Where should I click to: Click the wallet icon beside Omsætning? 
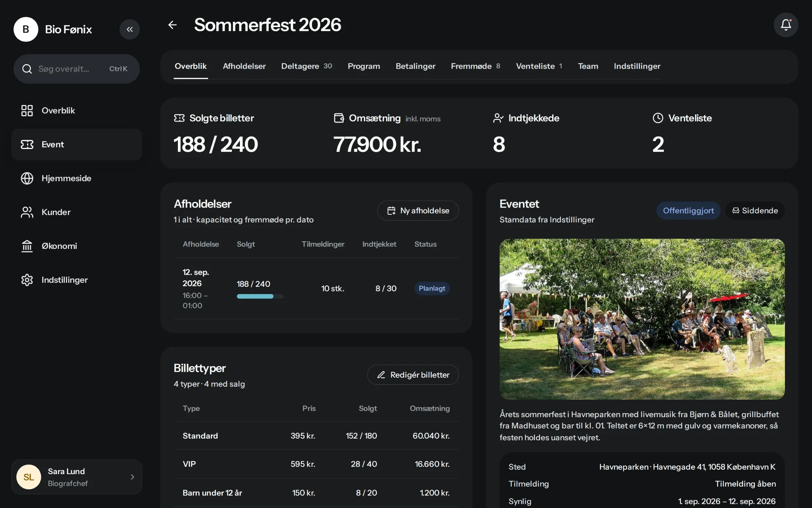coord(339,118)
